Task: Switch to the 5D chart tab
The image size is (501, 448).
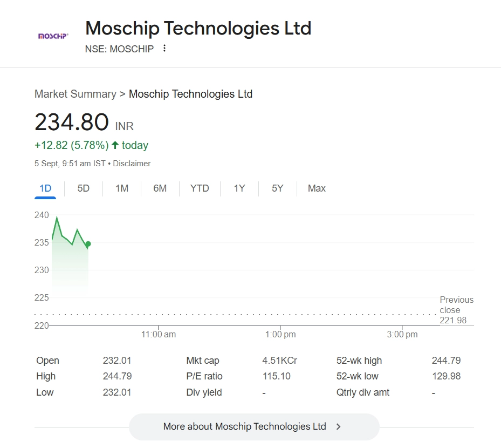Action: (83, 188)
